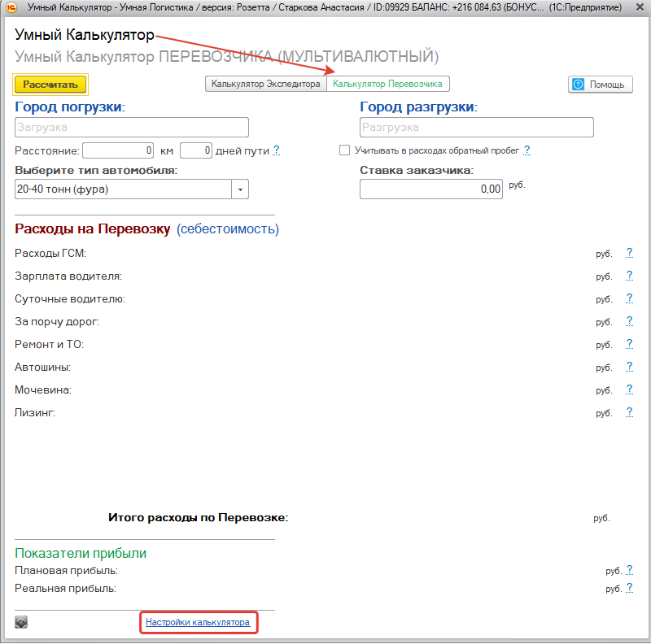Click the Разгрузка city input field

point(477,128)
